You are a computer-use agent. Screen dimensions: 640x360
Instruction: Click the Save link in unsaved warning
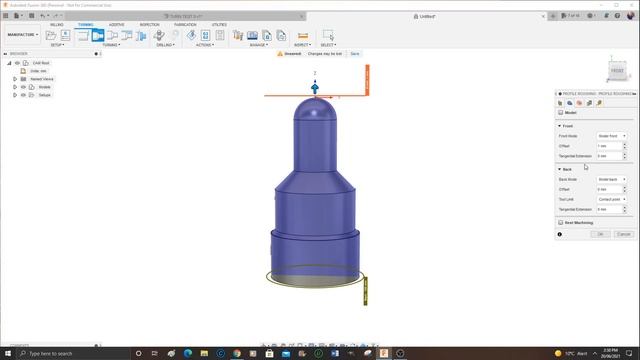coord(355,54)
